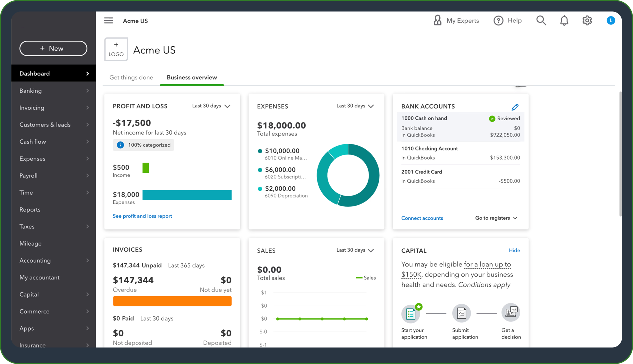Image resolution: width=633 pixels, height=364 pixels.
Task: Open Mileage in the sidebar
Action: point(53,243)
